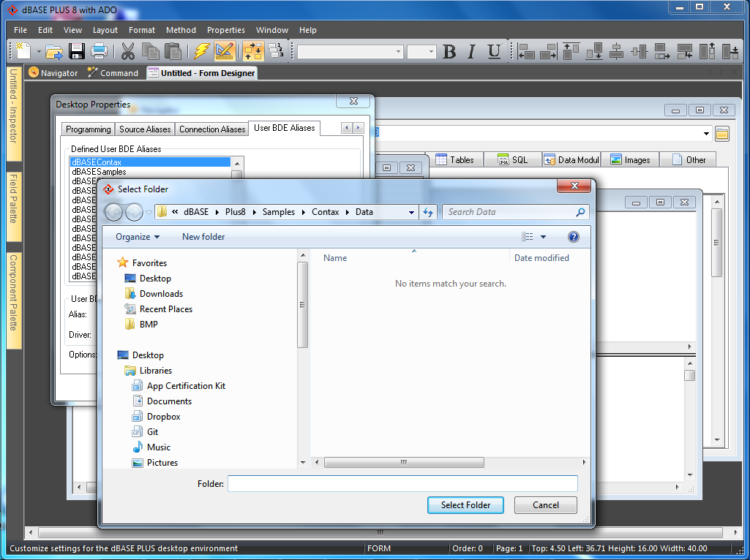Click the Select Folder button
The height and width of the screenshot is (560, 750).
[465, 505]
